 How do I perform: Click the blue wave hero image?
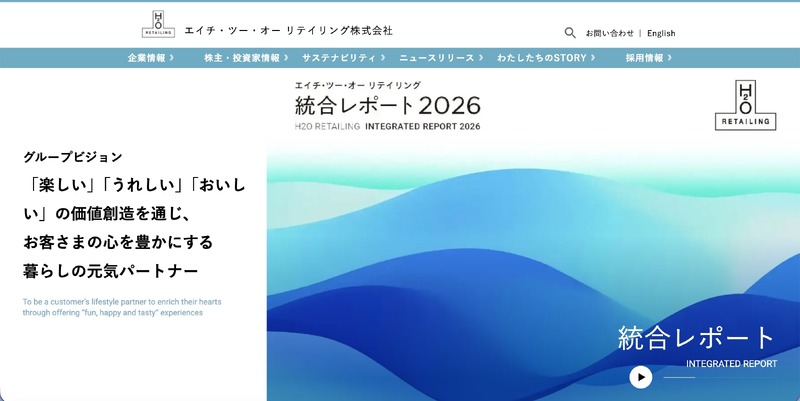(533, 272)
